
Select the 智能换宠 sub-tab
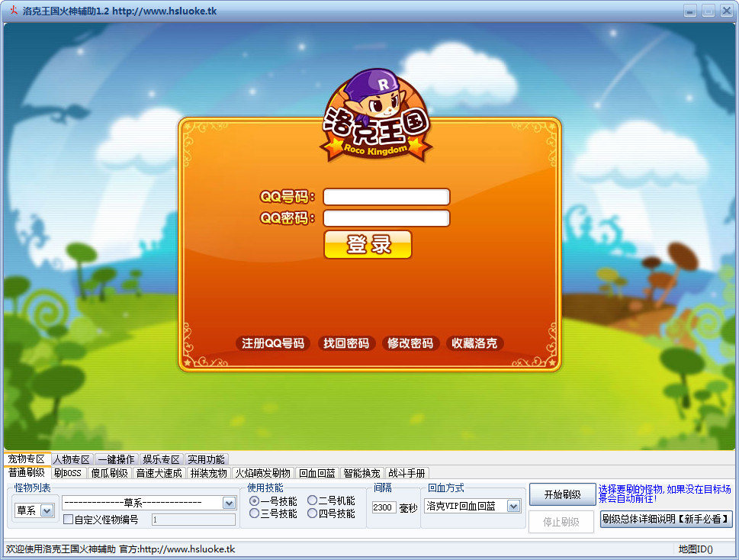point(361,473)
